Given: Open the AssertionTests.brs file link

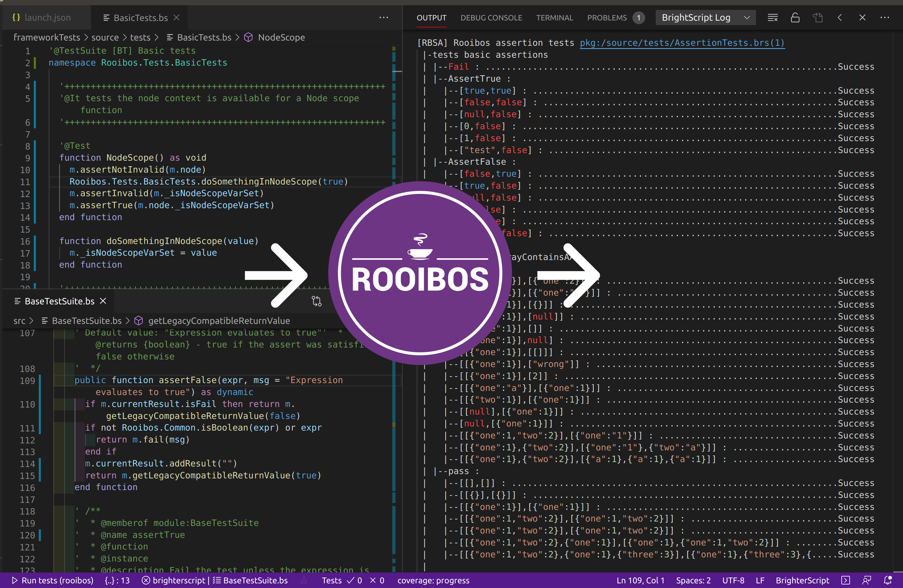Looking at the screenshot, I should tap(682, 43).
